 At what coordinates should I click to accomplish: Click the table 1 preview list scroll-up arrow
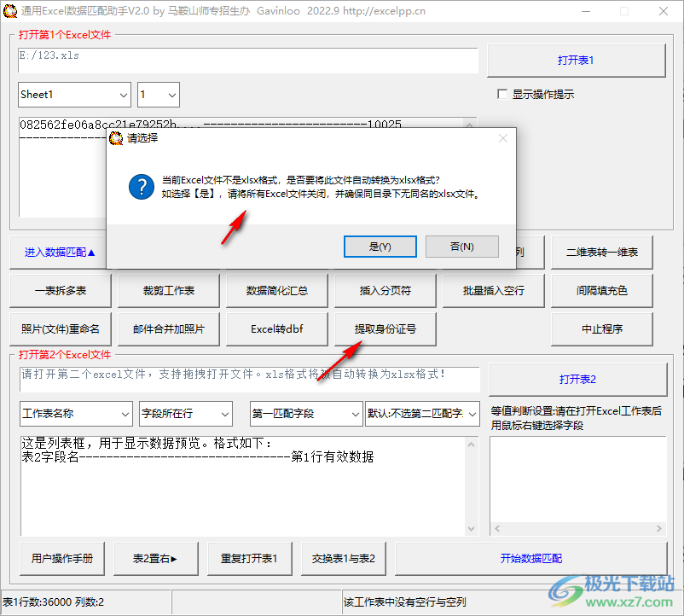(x=469, y=125)
